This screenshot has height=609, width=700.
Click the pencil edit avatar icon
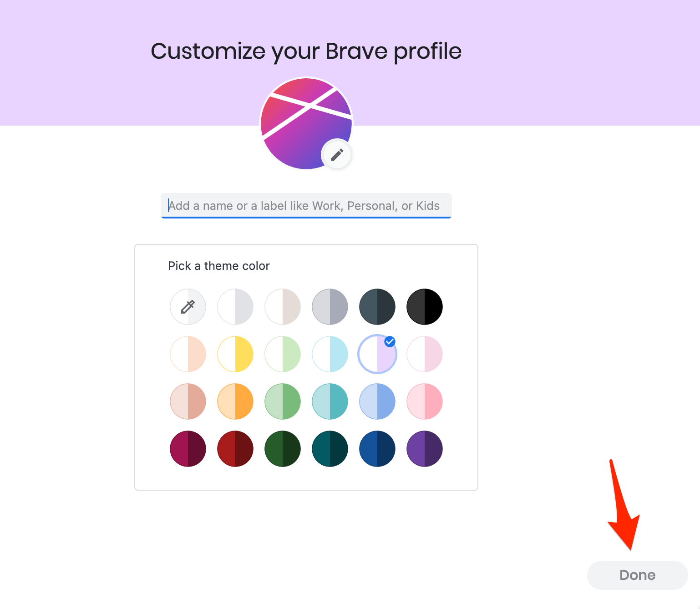click(x=337, y=155)
